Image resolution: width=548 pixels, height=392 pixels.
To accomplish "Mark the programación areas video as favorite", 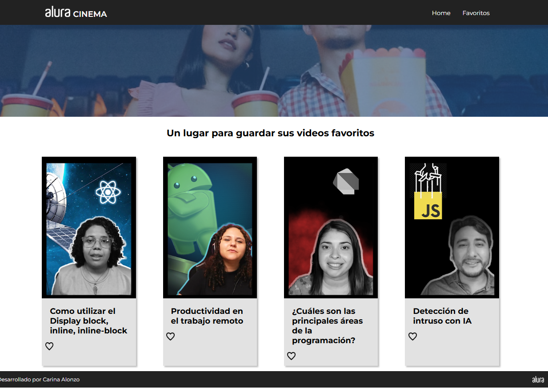I will coord(291,356).
